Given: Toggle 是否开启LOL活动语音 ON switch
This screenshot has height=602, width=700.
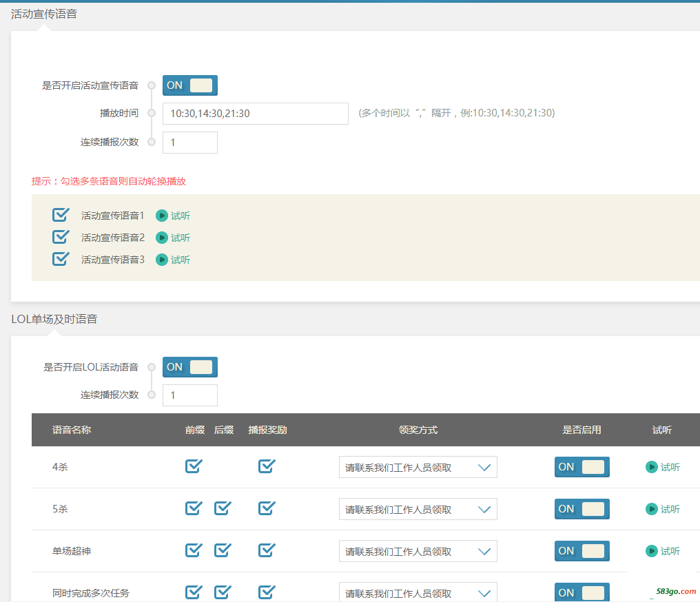Looking at the screenshot, I should click(x=190, y=367).
